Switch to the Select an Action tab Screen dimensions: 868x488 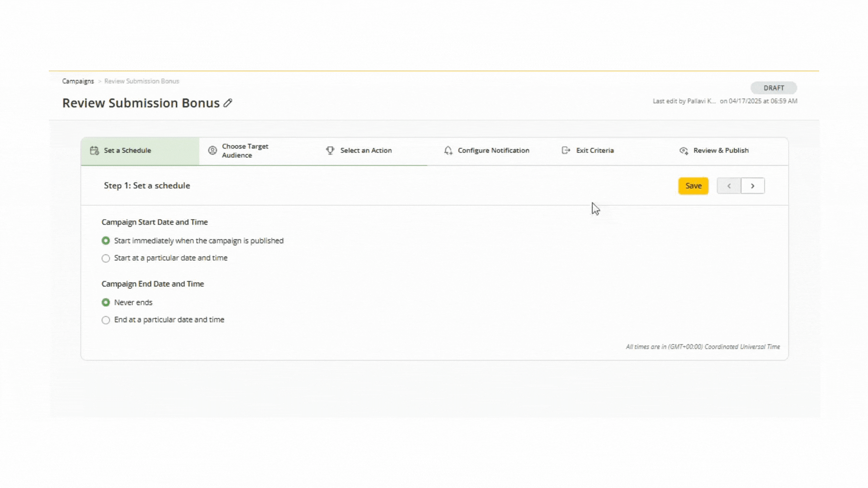coord(366,150)
